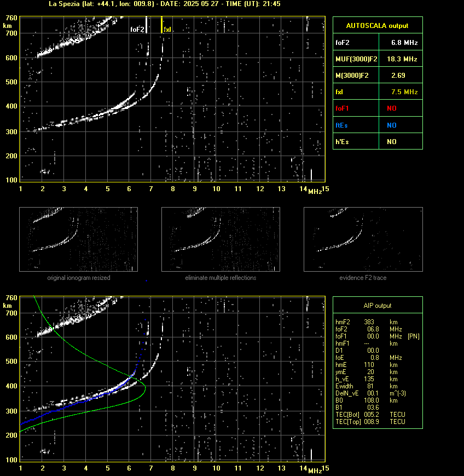464x476 pixels.
Task: Click the '18.3 MHz' value
Action: [x=402, y=59]
